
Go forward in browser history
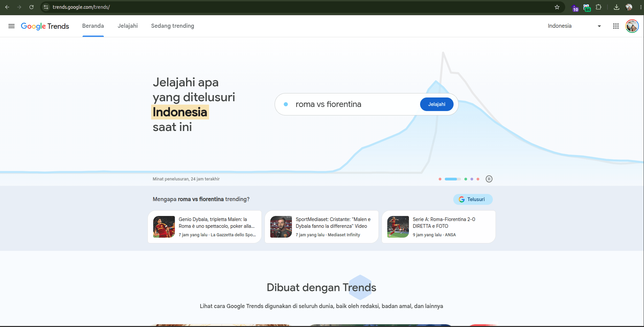pyautogui.click(x=19, y=7)
